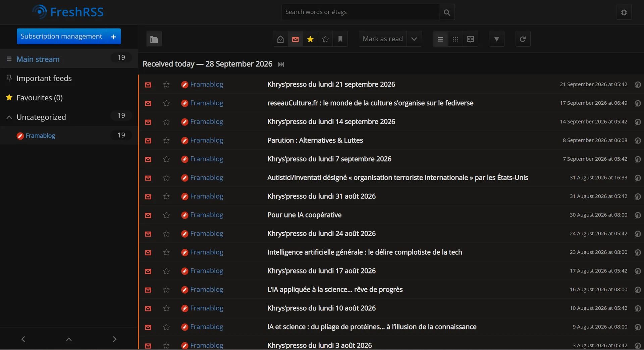Open the sort order triangle dropdown

(x=496, y=39)
